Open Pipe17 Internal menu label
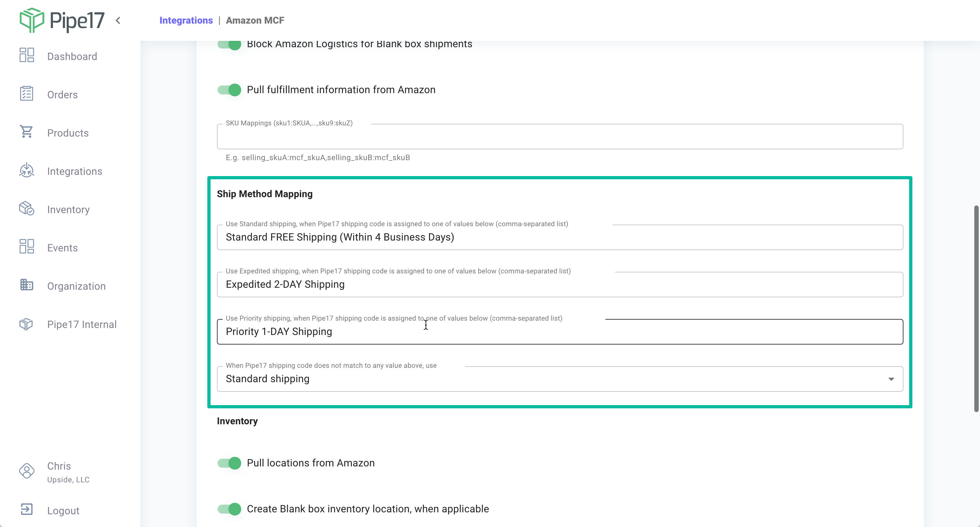 point(82,324)
